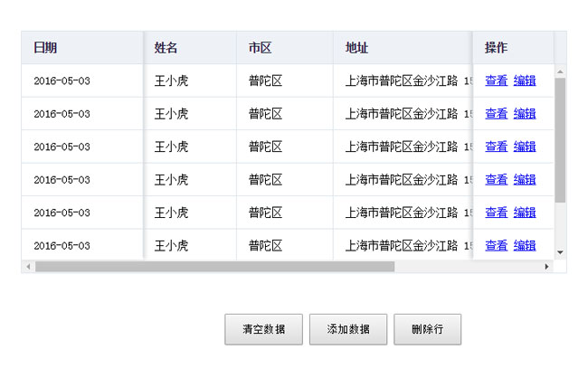This screenshot has height=378, width=588.
Task: Click 编辑 link in the last visible row
Action: [x=525, y=245]
